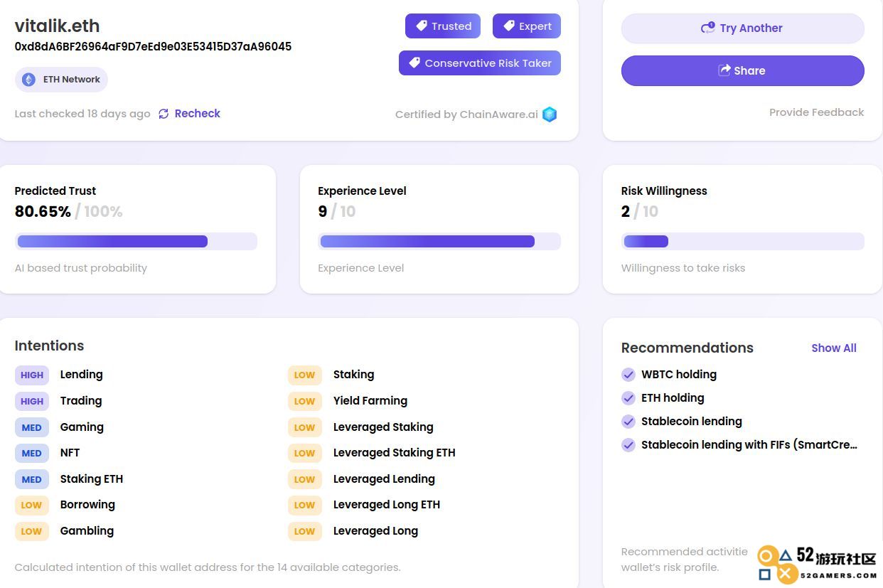Click the Share arrow icon
This screenshot has height=588, width=883.
(x=724, y=70)
